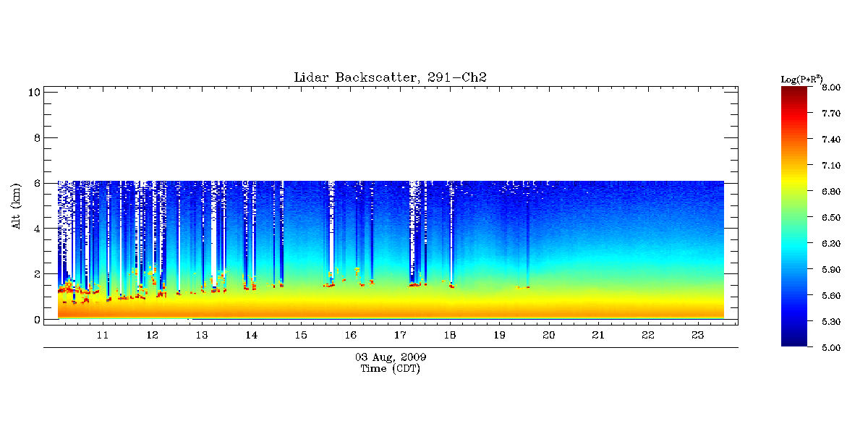Click the date label "03 Aug, 2009"
The height and width of the screenshot is (434, 868).
[x=391, y=357]
